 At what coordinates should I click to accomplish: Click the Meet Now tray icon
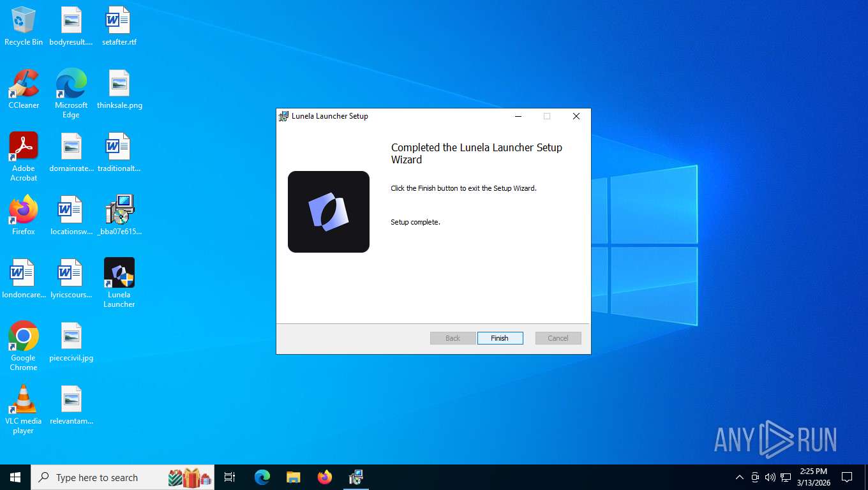coord(755,477)
